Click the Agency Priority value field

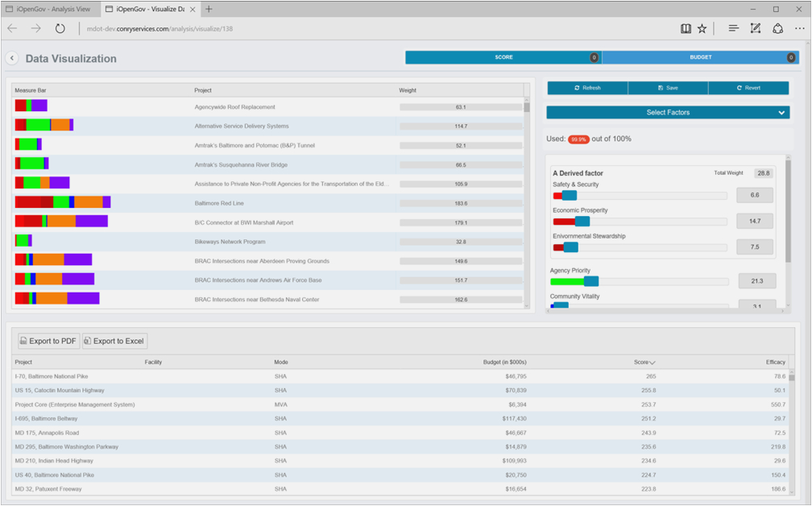(757, 281)
